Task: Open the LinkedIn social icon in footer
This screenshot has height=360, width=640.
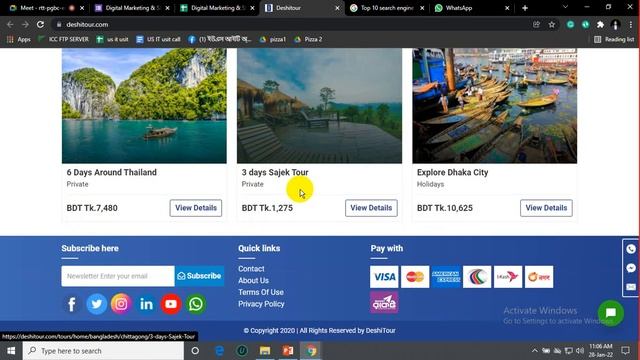Action: coord(146,304)
